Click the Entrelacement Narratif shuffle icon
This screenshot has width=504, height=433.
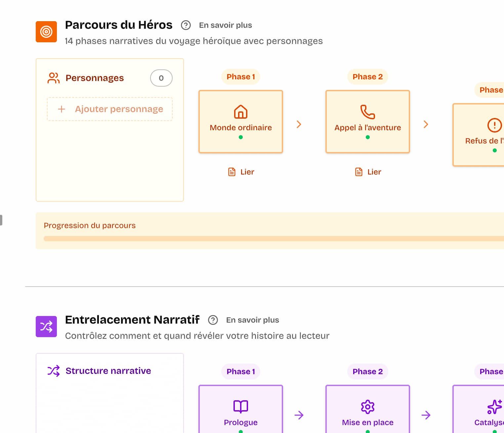click(46, 326)
